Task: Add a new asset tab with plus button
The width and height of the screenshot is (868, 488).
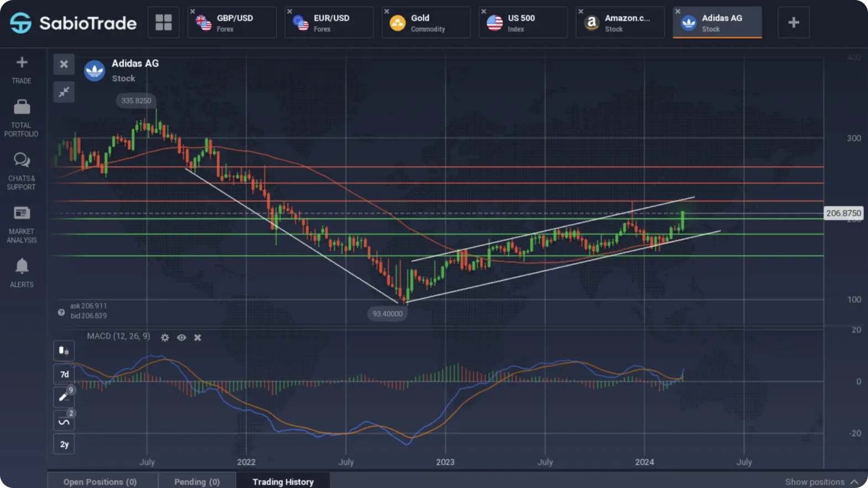Action: [x=793, y=23]
